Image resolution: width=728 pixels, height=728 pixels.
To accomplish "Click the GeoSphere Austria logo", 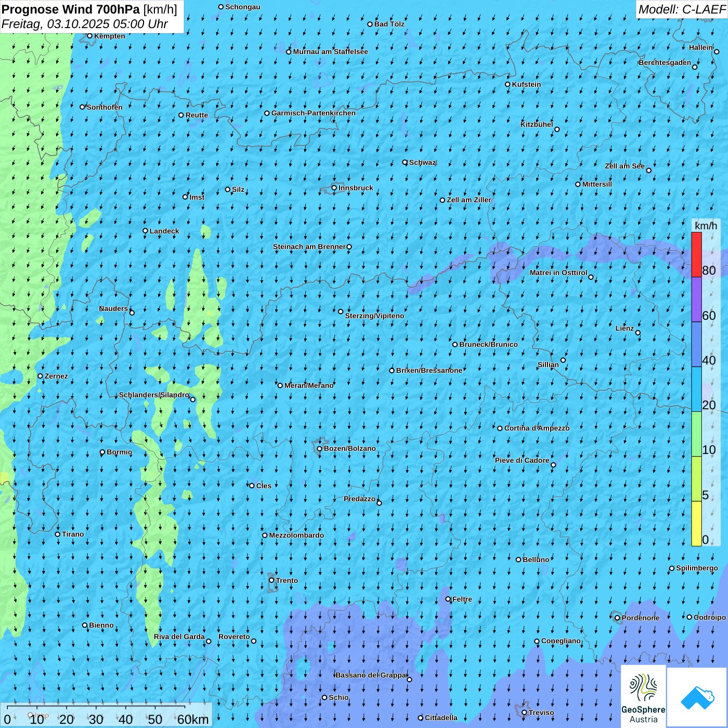I will (x=643, y=697).
